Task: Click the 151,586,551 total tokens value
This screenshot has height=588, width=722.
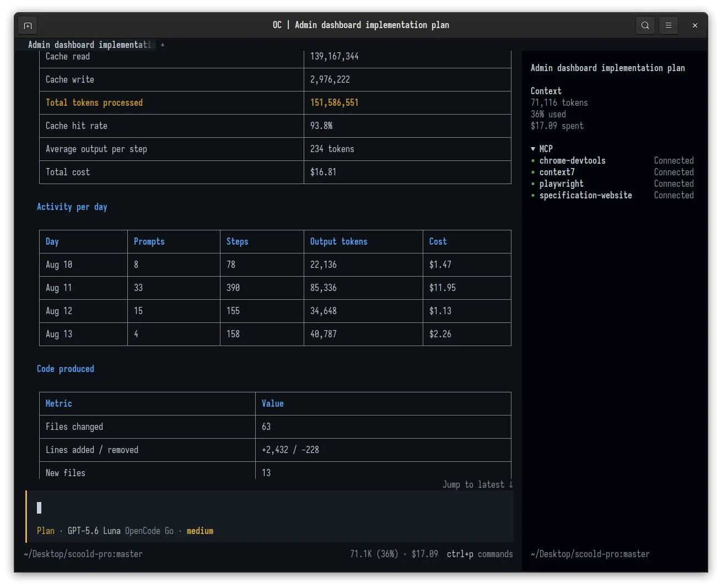Action: 334,103
